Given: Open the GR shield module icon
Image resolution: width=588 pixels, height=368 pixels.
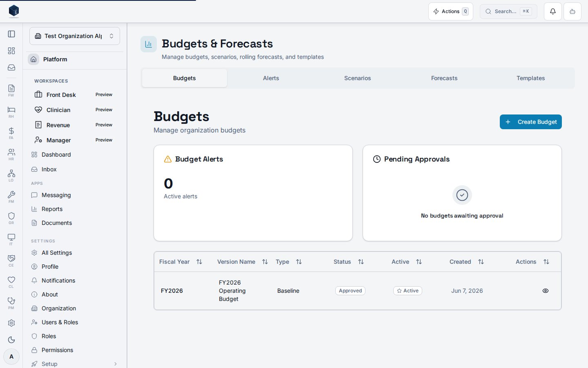Looking at the screenshot, I should tap(11, 218).
